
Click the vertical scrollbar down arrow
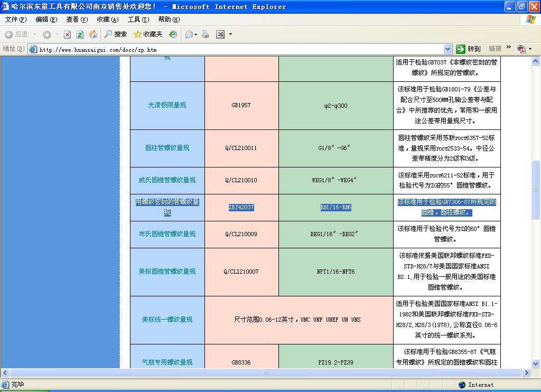tap(536, 363)
